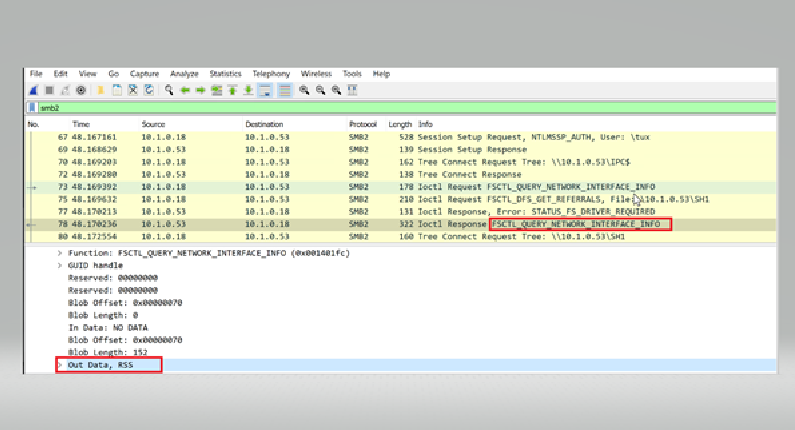Open the View menu
This screenshot has width=795, height=430.
(87, 74)
